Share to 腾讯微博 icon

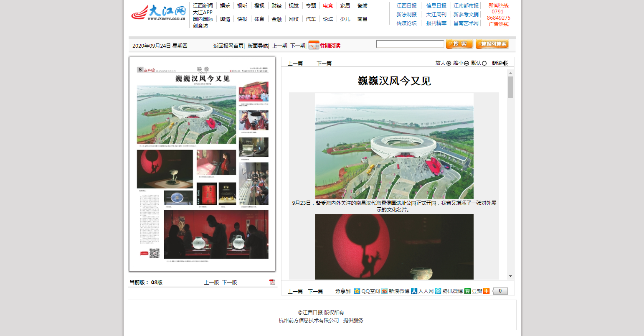[438, 291]
